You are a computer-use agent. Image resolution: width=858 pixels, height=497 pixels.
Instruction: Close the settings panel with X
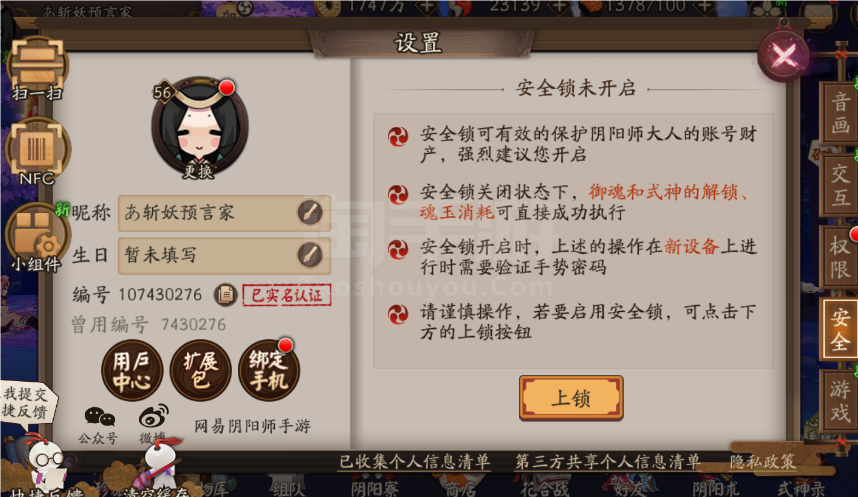(784, 55)
